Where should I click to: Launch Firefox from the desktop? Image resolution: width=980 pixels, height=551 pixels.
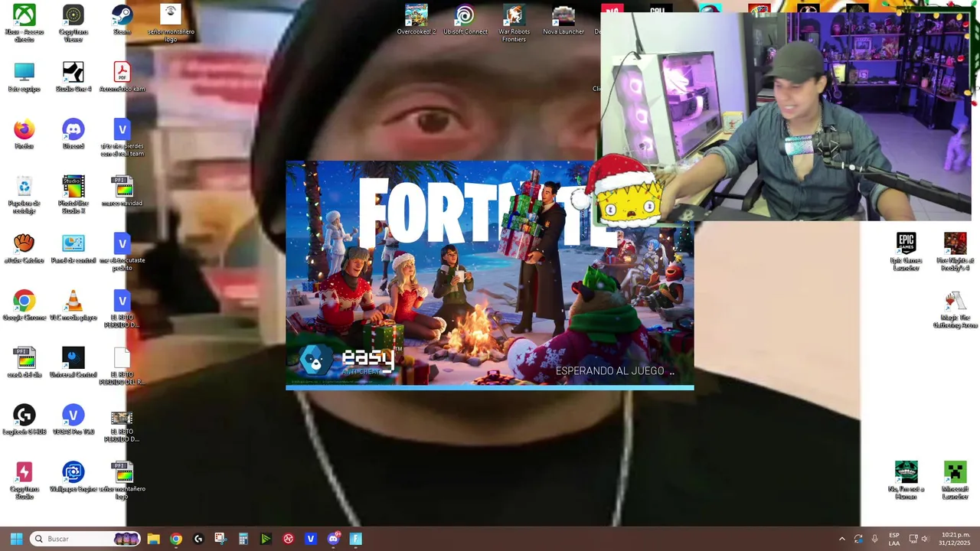tap(24, 134)
